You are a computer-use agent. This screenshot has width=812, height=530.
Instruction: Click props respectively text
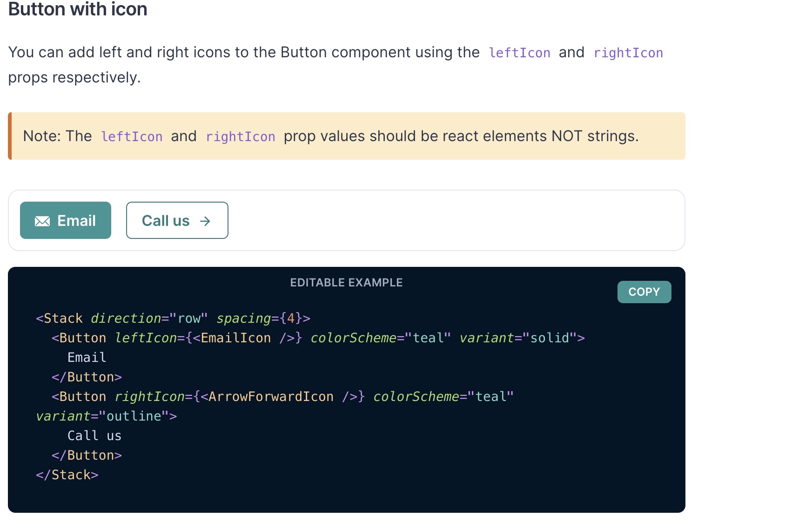[x=74, y=78]
